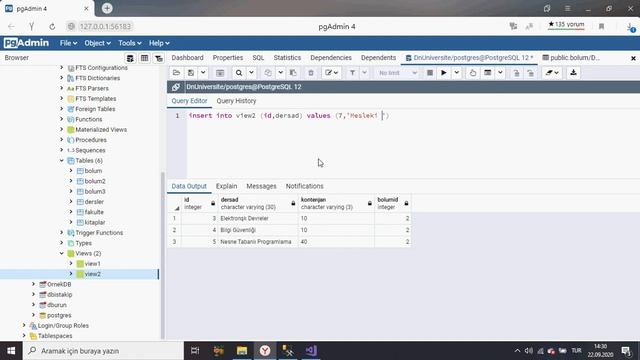640x360 pixels.
Task: Click the connection status link icon
Action: click(176, 87)
